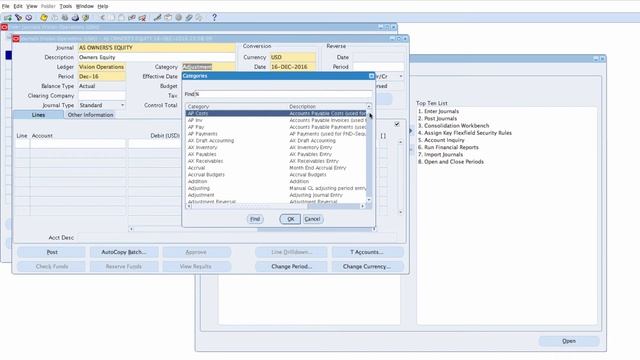Click the Switch Responsibilities toolbar icon
This screenshot has width=640, height=360.
coord(64,18)
